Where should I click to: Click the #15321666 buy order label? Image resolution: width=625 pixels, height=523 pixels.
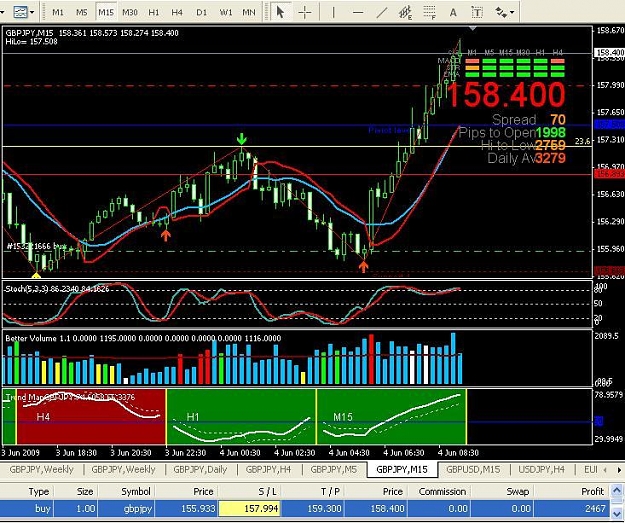coord(37,246)
